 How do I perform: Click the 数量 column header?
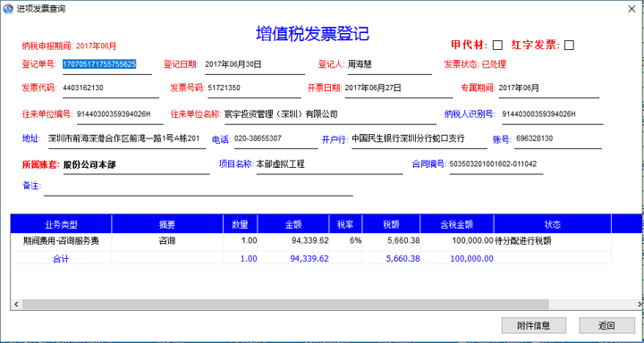coord(241,224)
